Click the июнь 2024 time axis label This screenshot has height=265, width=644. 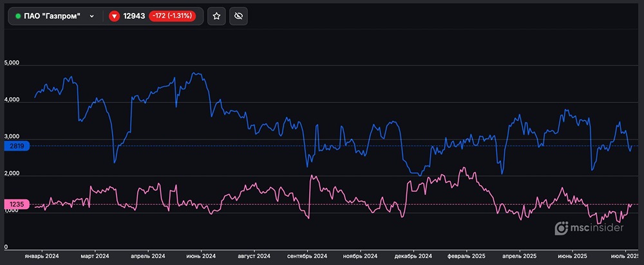[200, 257]
